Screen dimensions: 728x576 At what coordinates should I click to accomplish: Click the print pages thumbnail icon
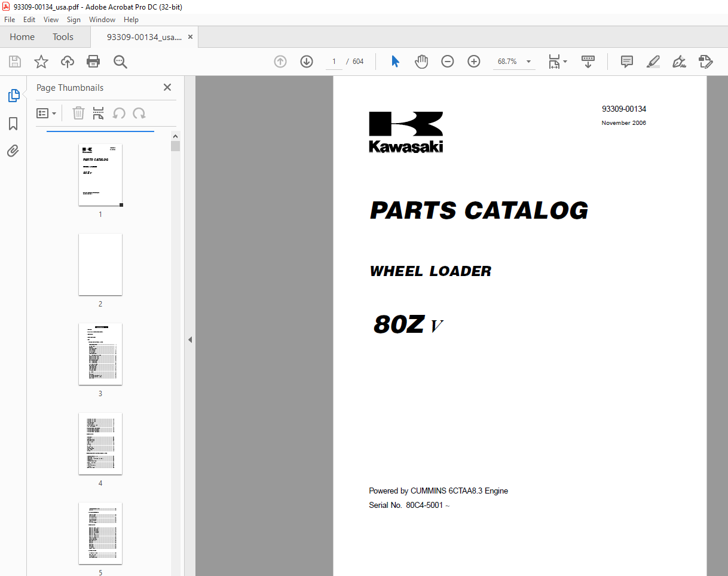click(x=99, y=114)
